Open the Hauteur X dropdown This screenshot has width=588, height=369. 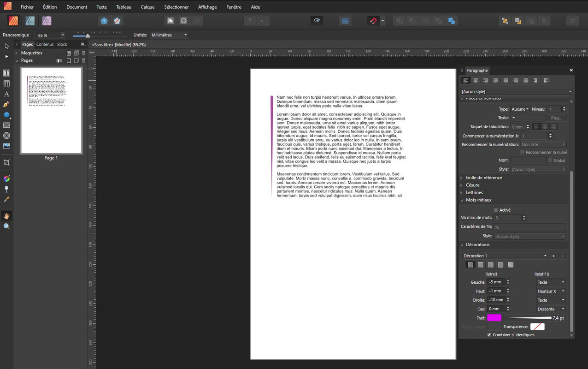point(551,291)
